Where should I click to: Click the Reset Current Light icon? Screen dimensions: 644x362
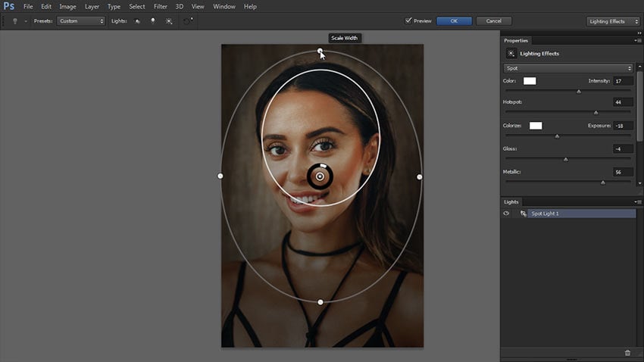(x=188, y=21)
